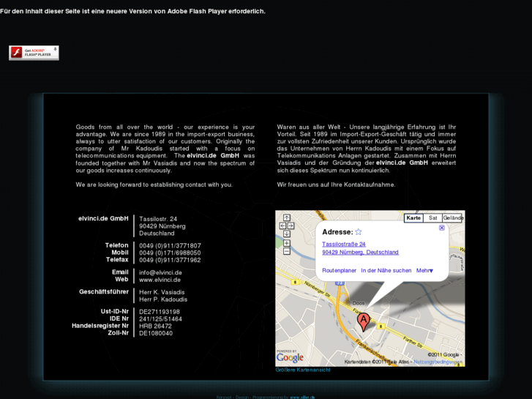Click the Mobil number 0049 (0)171/6988050
This screenshot has width=532, height=399.
pyautogui.click(x=170, y=253)
